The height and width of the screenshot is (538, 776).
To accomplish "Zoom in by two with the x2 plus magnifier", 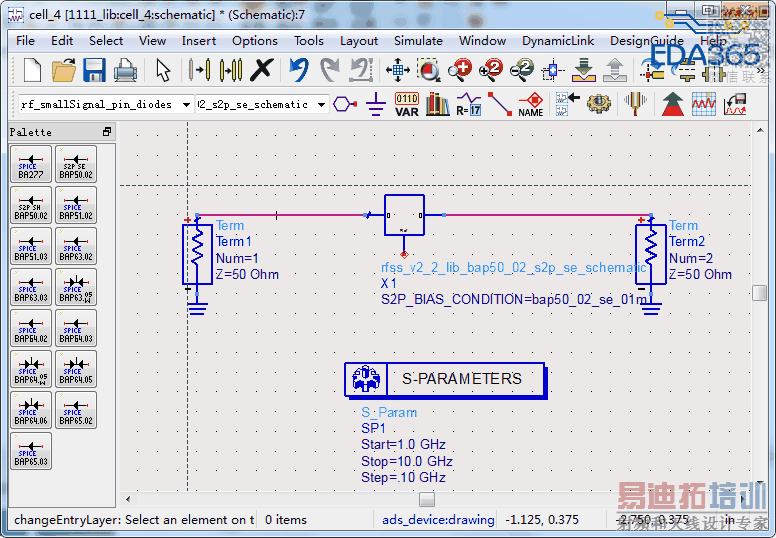I will tap(491, 70).
